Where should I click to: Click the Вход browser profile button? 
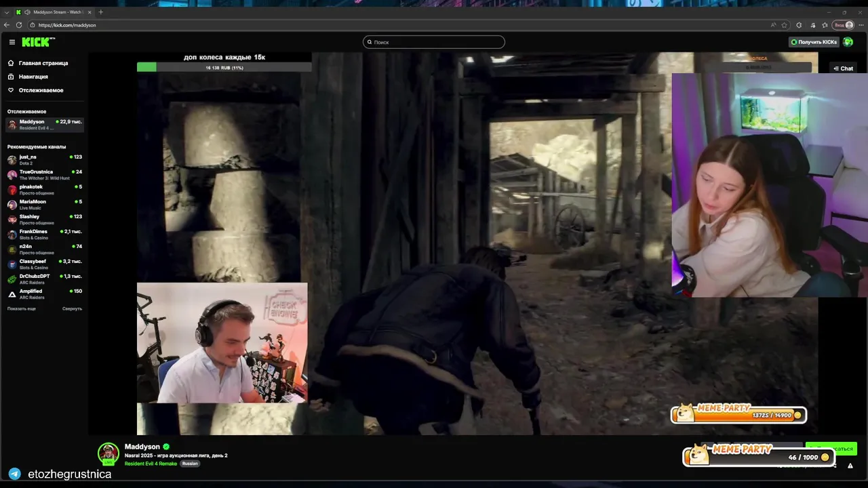point(844,25)
